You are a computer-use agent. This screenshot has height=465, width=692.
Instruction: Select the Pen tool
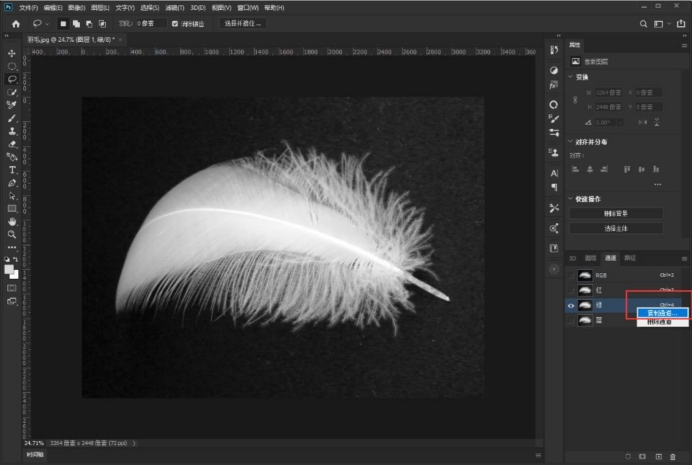(12, 183)
